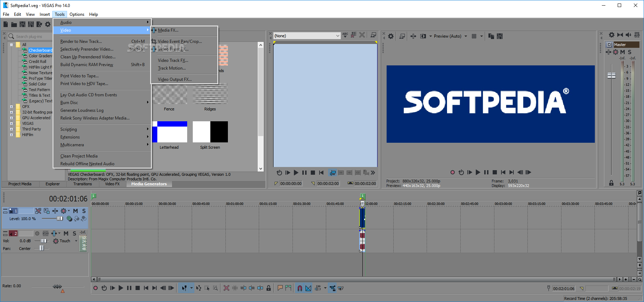Delete selected events with X icon
This screenshot has width=644, height=302.
pos(226,288)
